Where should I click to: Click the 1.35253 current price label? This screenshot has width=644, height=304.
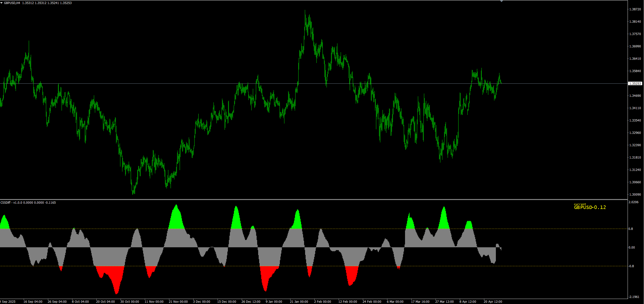point(635,83)
